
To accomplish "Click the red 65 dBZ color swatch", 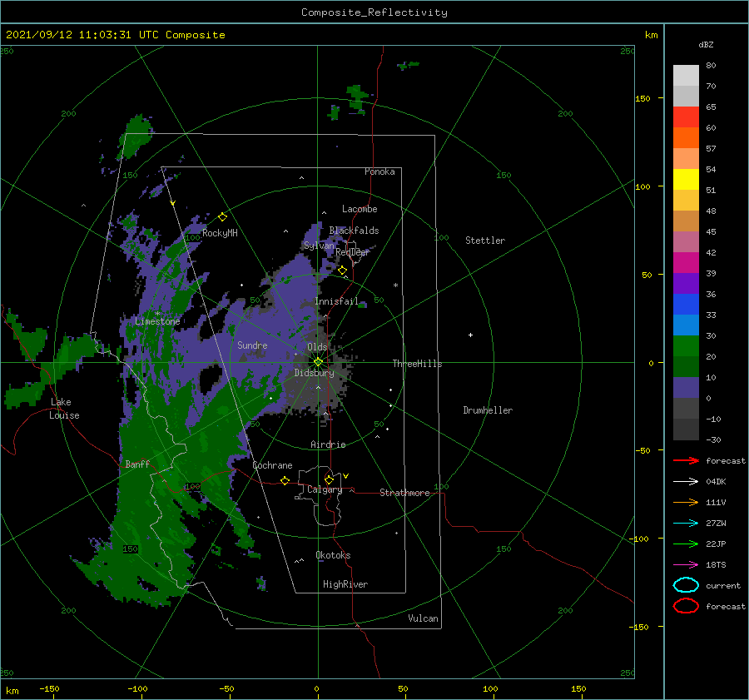I will [x=686, y=117].
